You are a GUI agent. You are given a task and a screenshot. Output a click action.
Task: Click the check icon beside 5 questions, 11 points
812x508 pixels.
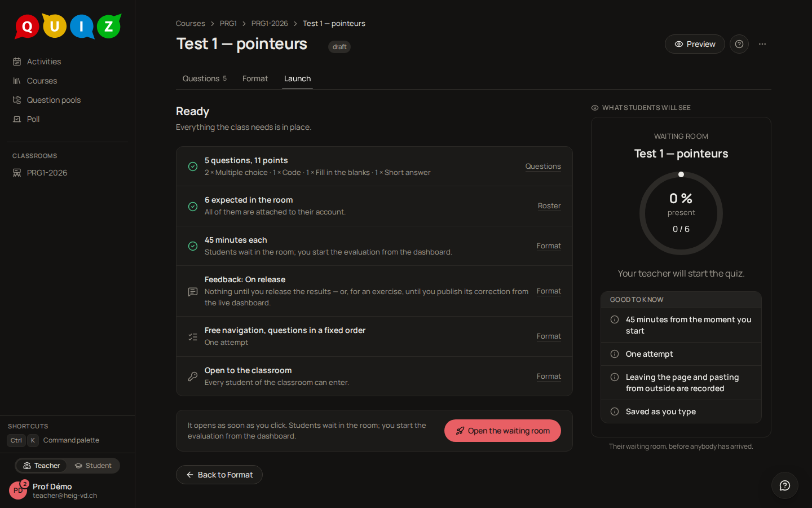point(193,167)
